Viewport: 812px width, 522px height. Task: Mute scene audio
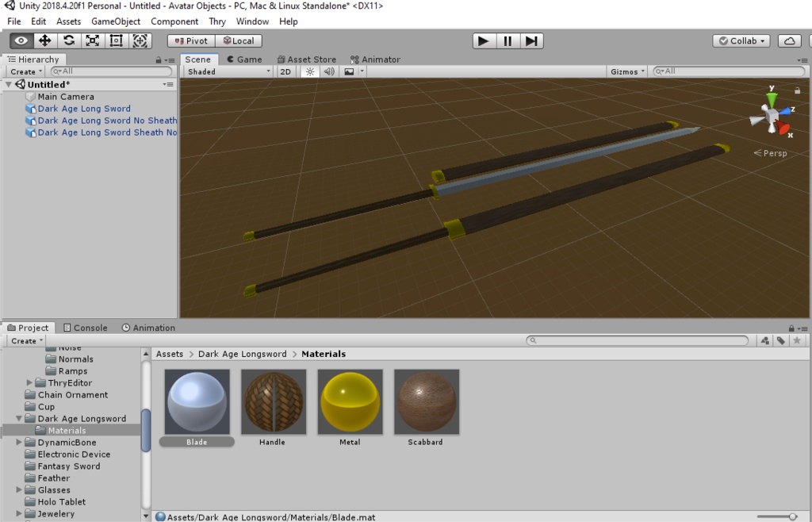[x=328, y=71]
